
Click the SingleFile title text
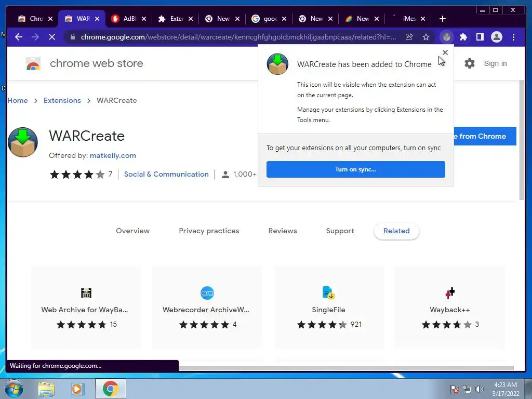click(328, 310)
